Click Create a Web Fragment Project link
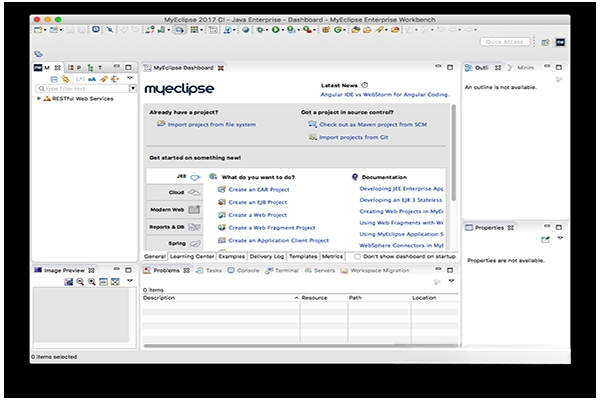 click(272, 228)
